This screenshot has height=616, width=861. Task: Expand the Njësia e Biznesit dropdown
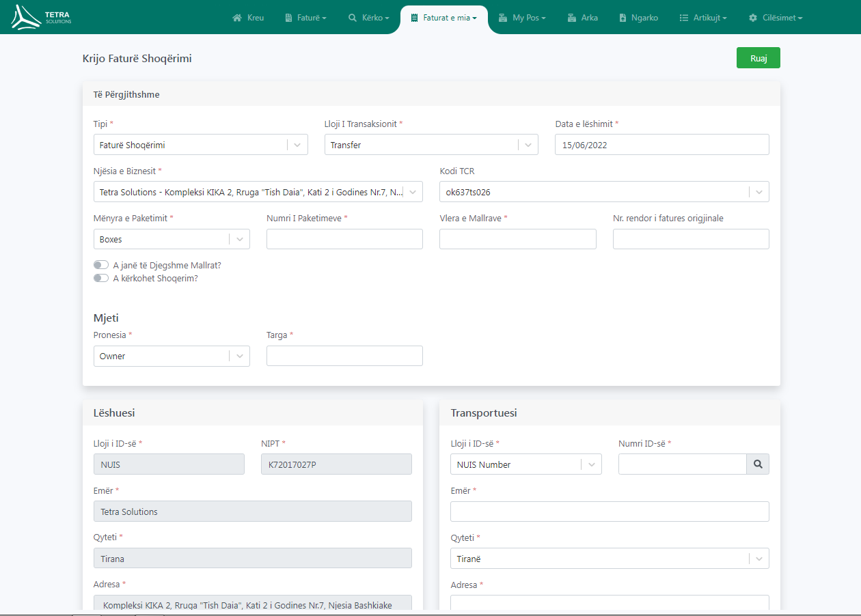click(x=258, y=192)
